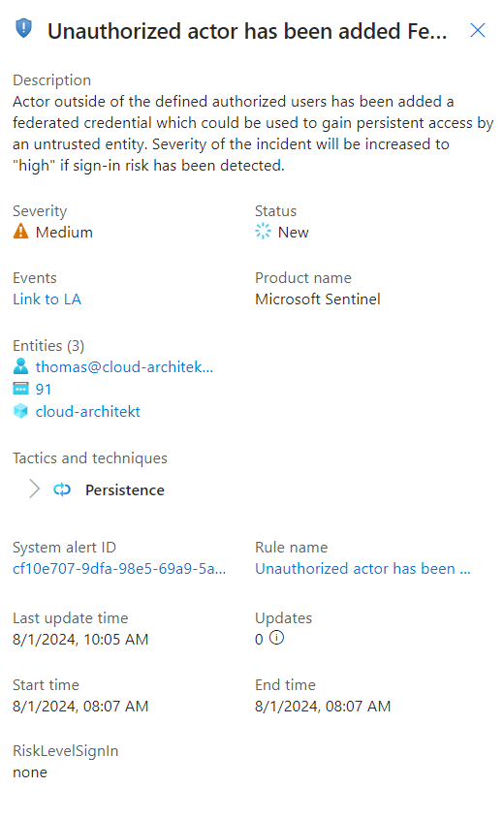Open the System alert ID cf10e707 link

click(x=119, y=569)
